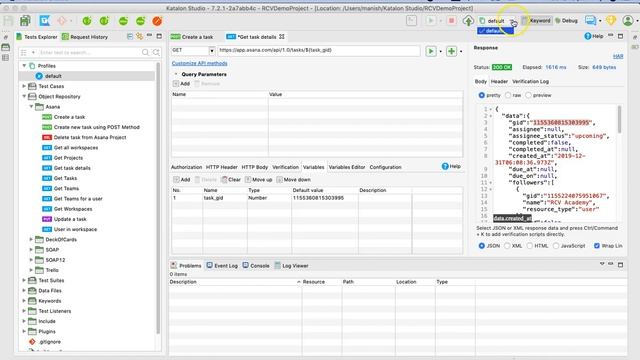Click the Clear button in Variables
The image size is (640, 360).
231,180
